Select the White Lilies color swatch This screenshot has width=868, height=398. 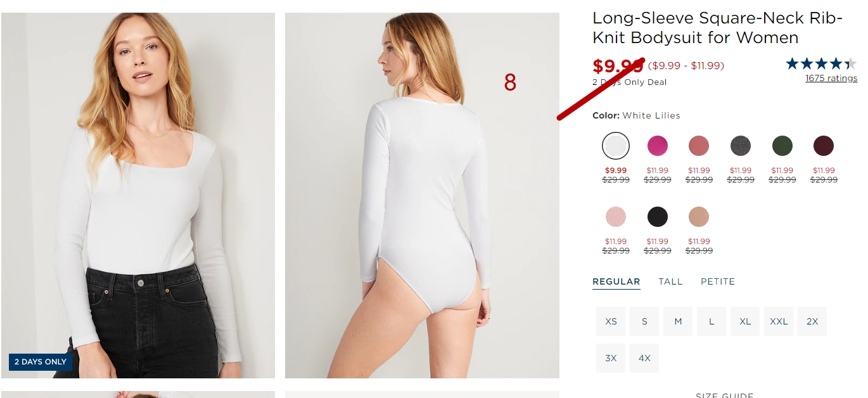(x=615, y=146)
